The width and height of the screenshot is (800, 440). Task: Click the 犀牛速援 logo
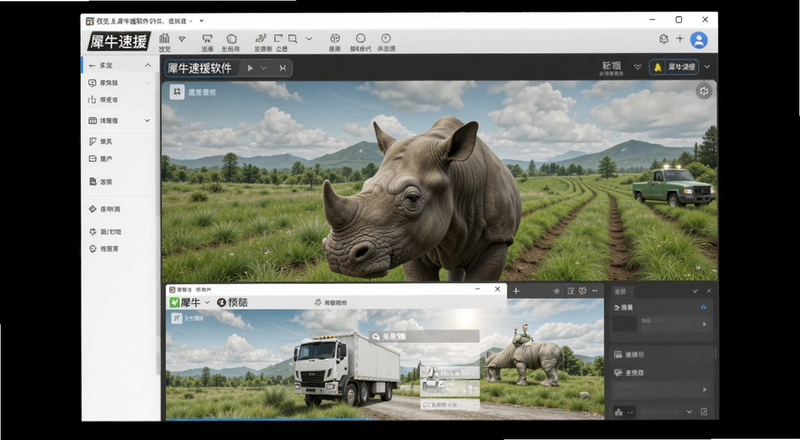119,41
